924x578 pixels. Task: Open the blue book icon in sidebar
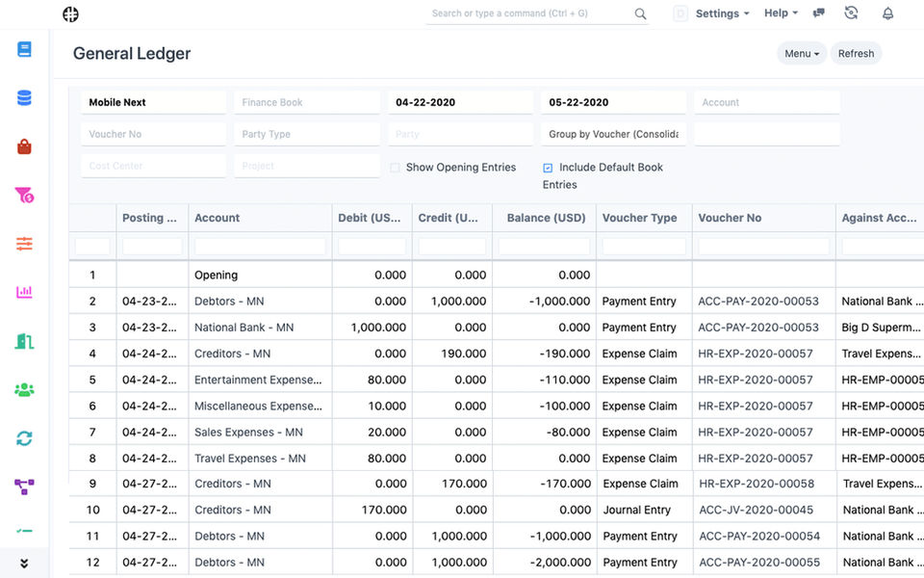[x=24, y=49]
